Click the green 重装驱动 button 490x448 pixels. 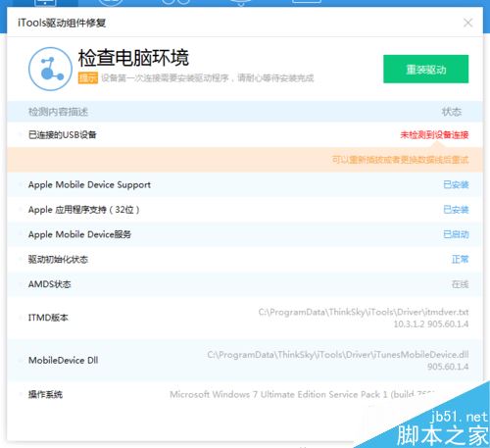tap(425, 69)
